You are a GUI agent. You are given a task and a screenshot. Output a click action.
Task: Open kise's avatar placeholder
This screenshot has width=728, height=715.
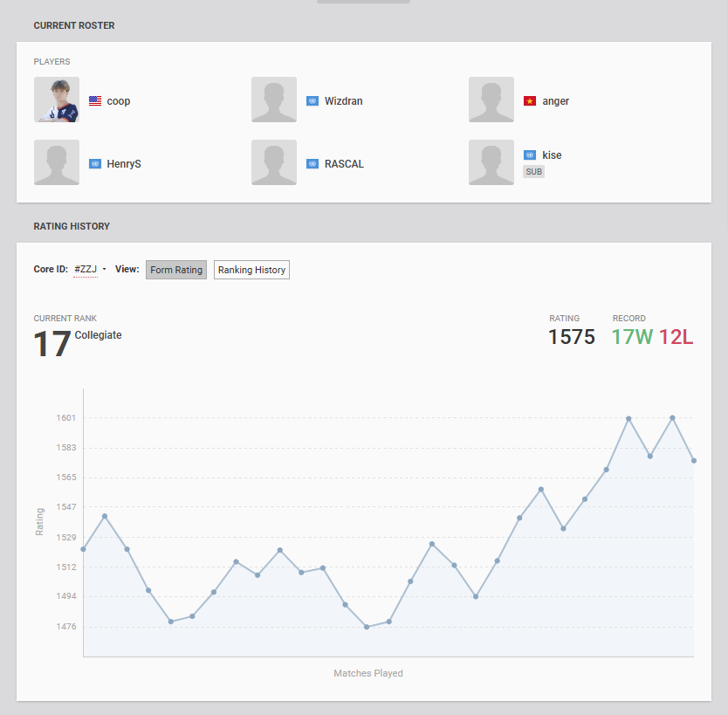pos(491,162)
